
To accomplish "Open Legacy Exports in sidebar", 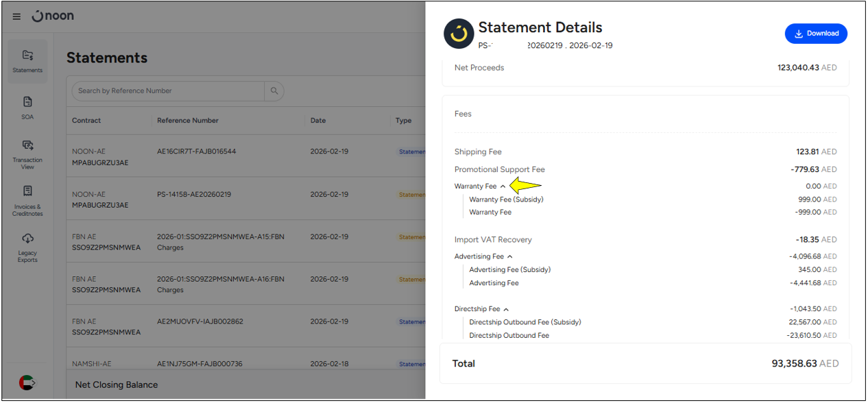I will [x=27, y=247].
